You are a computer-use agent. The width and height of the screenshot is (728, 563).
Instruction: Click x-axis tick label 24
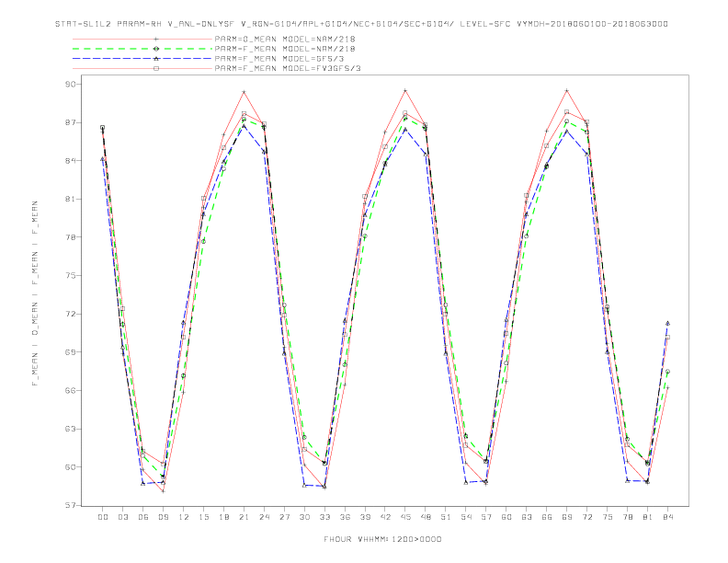point(264,517)
